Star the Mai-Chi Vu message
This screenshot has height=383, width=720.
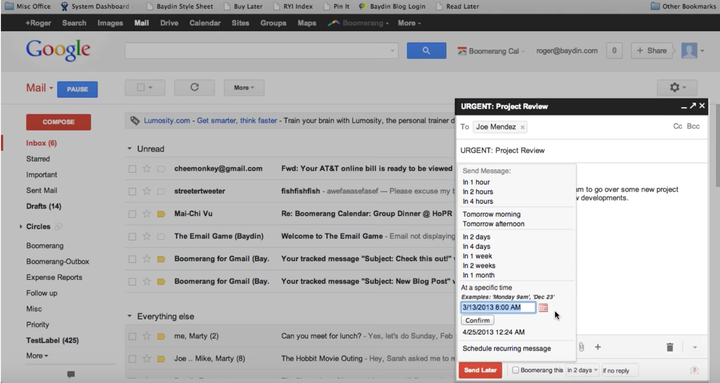click(146, 214)
